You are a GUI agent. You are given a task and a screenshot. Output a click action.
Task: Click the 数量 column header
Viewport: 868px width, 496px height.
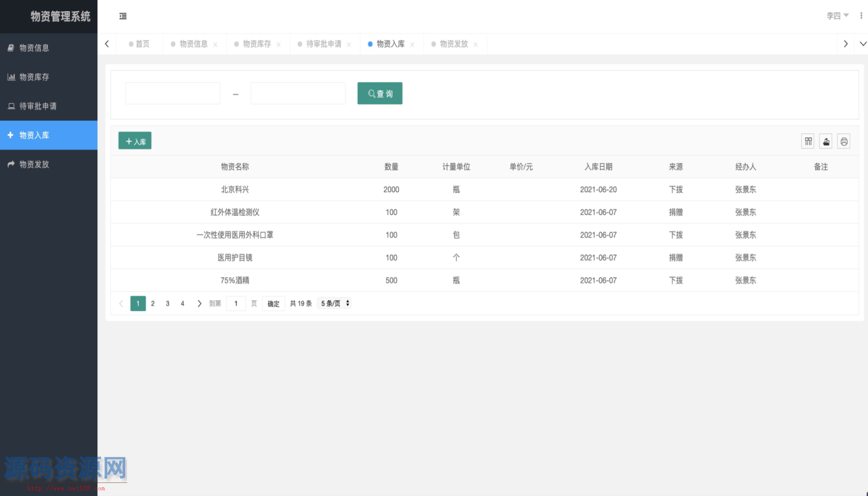(x=391, y=167)
